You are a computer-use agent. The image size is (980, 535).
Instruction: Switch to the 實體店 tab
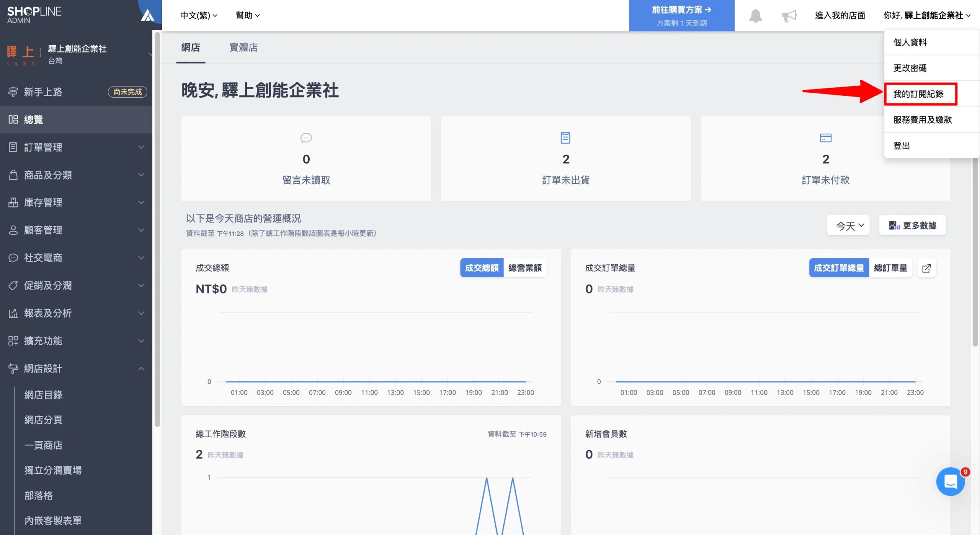(243, 47)
